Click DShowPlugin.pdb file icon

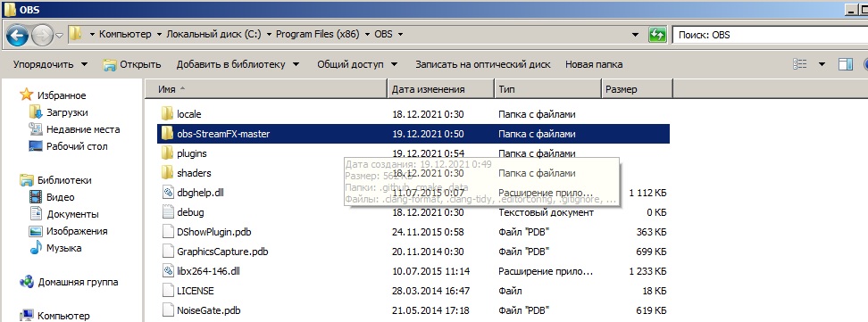pos(168,232)
